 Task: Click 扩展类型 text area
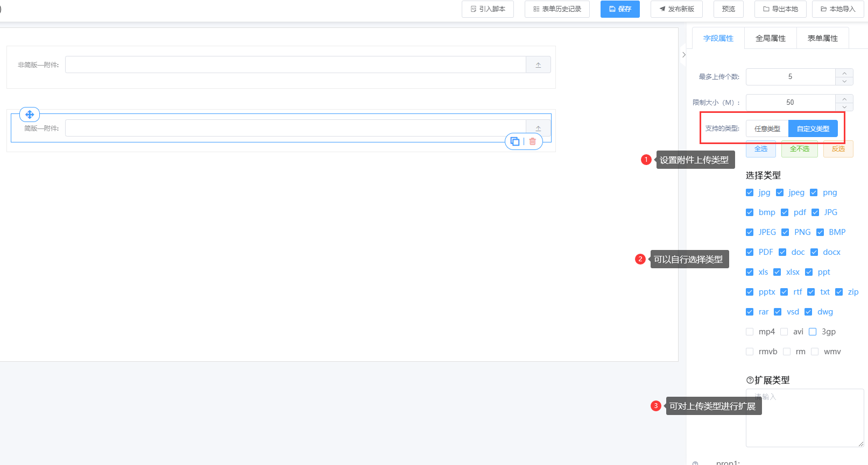(805, 418)
